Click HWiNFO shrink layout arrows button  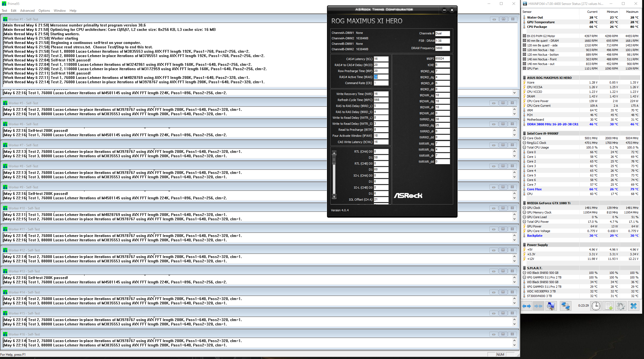(x=538, y=306)
